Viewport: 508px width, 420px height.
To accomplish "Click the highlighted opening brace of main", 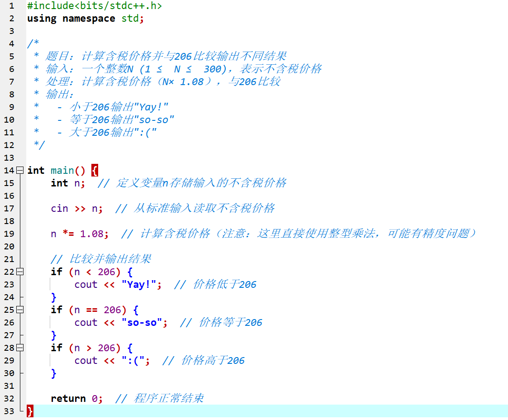I will [95, 170].
